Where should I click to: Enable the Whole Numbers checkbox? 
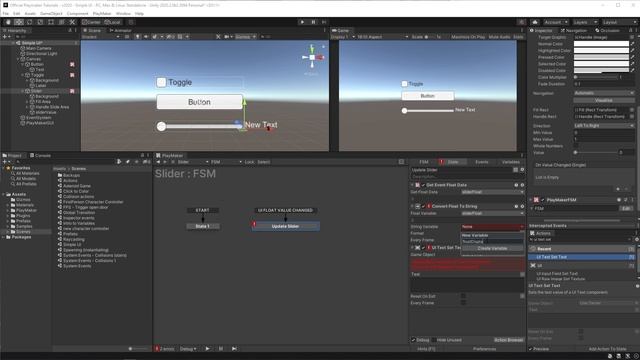point(576,146)
